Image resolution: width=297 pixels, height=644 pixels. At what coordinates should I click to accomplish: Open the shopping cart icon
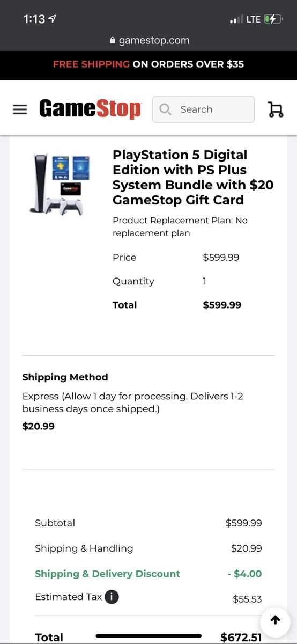pos(276,109)
